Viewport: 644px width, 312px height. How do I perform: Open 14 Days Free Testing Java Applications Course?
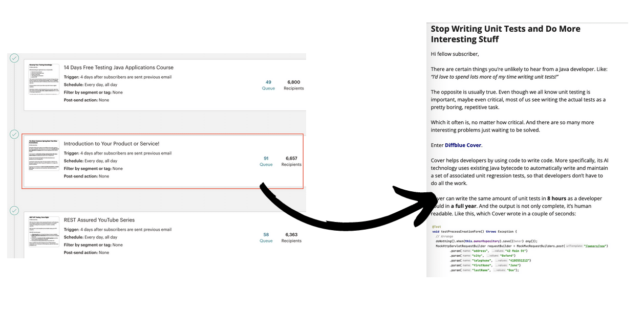[118, 68]
